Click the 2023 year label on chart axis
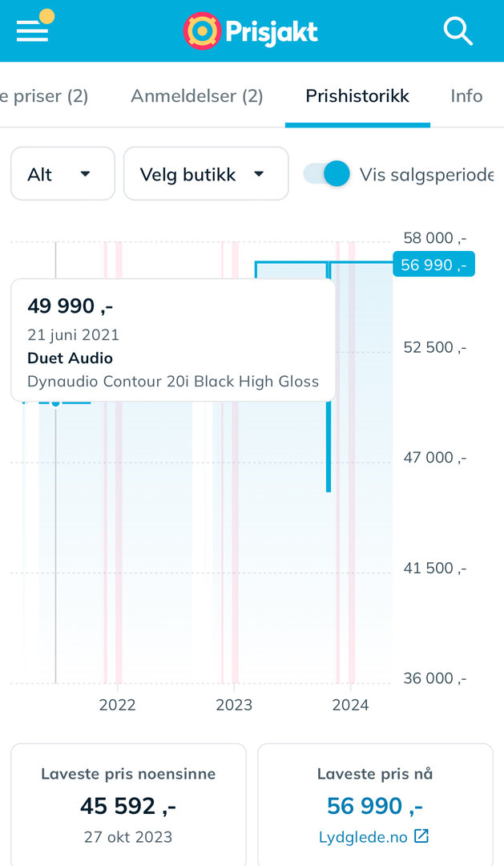The width and height of the screenshot is (504, 866). coord(234,705)
